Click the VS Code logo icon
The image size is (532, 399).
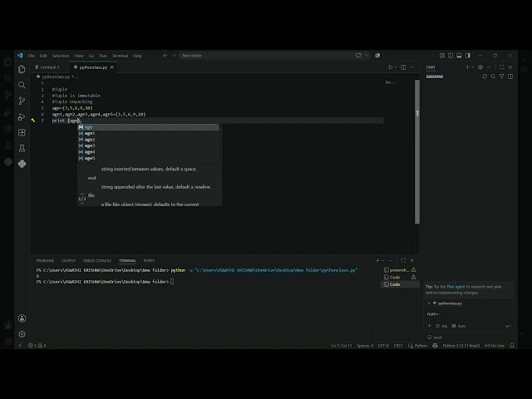coord(20,56)
